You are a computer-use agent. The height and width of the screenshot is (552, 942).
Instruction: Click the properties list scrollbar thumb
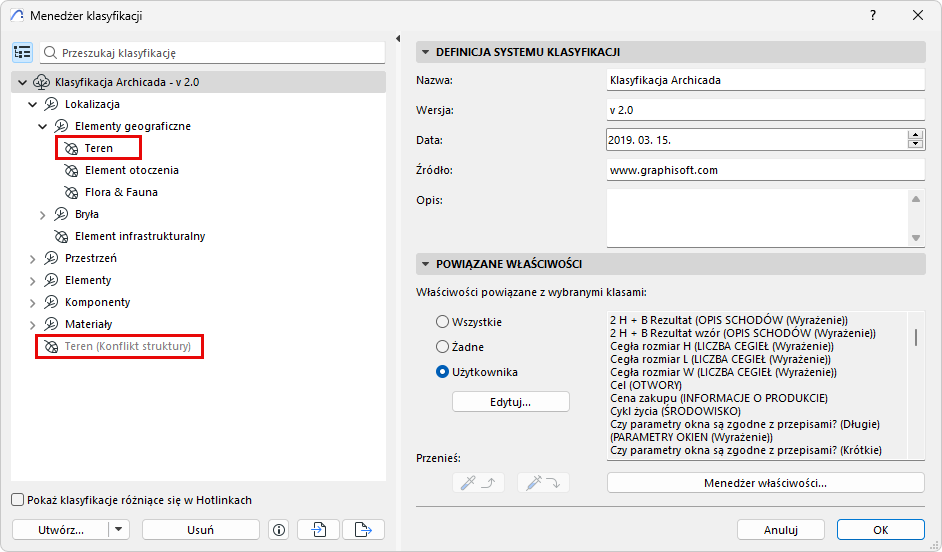(916, 337)
